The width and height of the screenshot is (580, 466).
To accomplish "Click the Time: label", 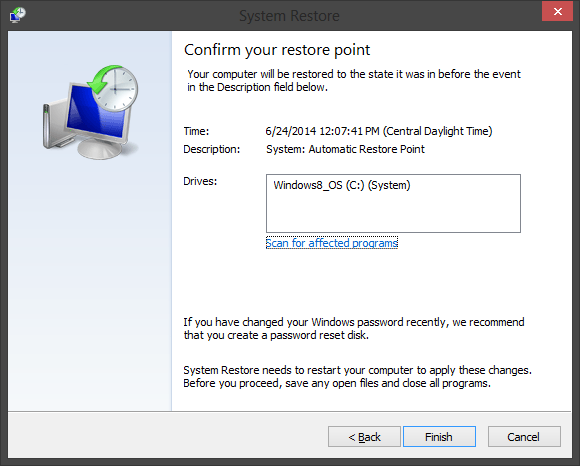I will click(196, 131).
